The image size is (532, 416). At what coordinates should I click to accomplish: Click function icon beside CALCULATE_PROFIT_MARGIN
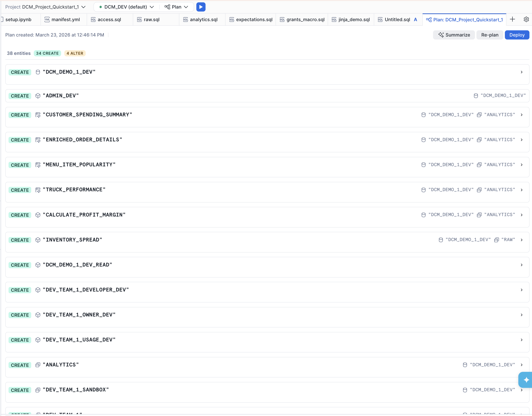pyautogui.click(x=38, y=215)
